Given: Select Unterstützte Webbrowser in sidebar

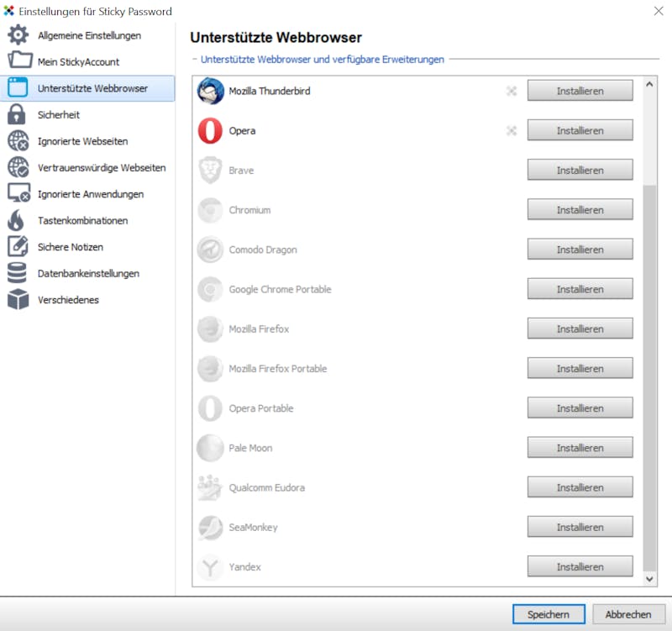Looking at the screenshot, I should [87, 88].
